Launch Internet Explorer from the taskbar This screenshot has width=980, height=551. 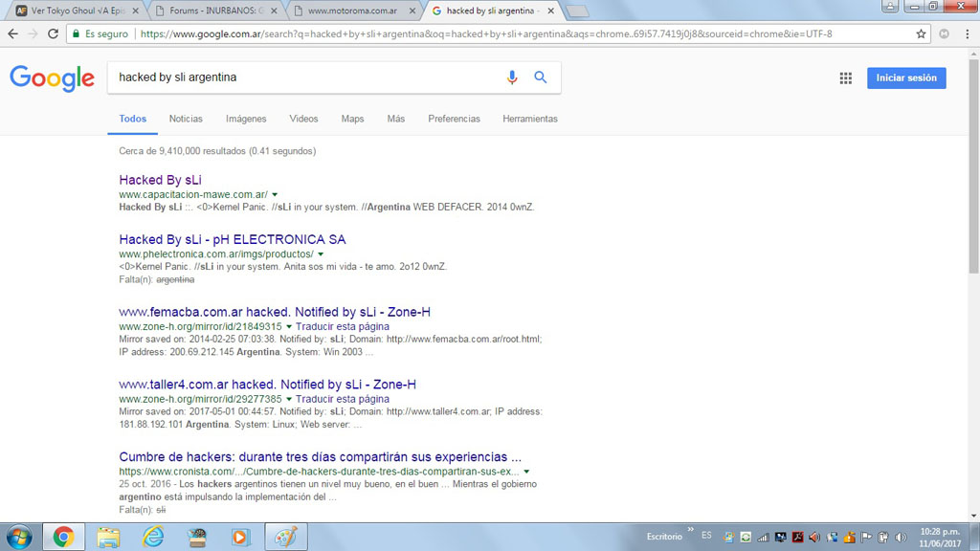[153, 537]
